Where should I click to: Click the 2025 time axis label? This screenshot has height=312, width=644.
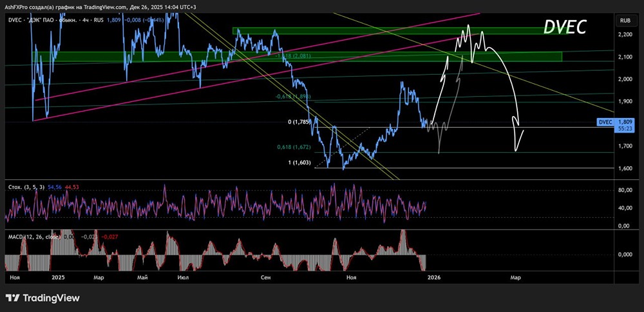point(57,278)
